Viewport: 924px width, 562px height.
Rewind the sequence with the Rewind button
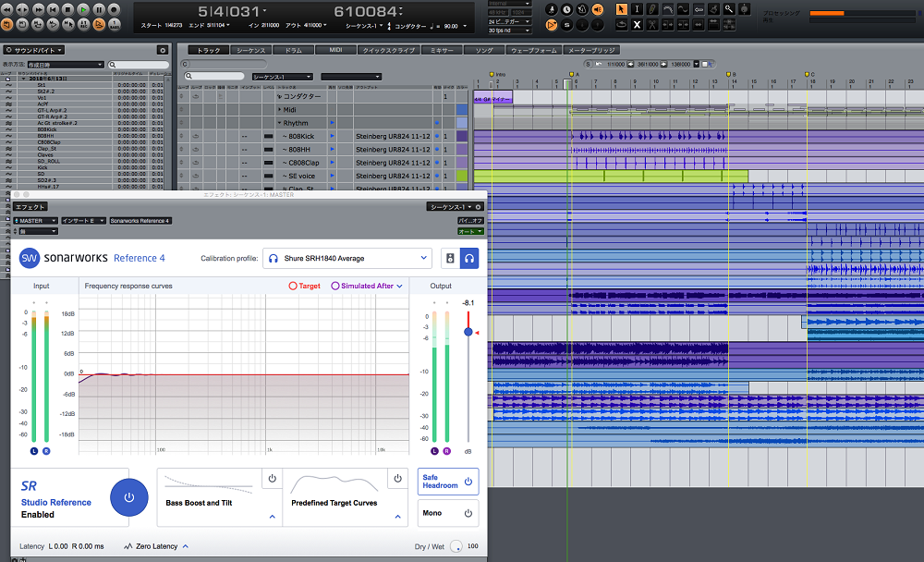pos(6,9)
